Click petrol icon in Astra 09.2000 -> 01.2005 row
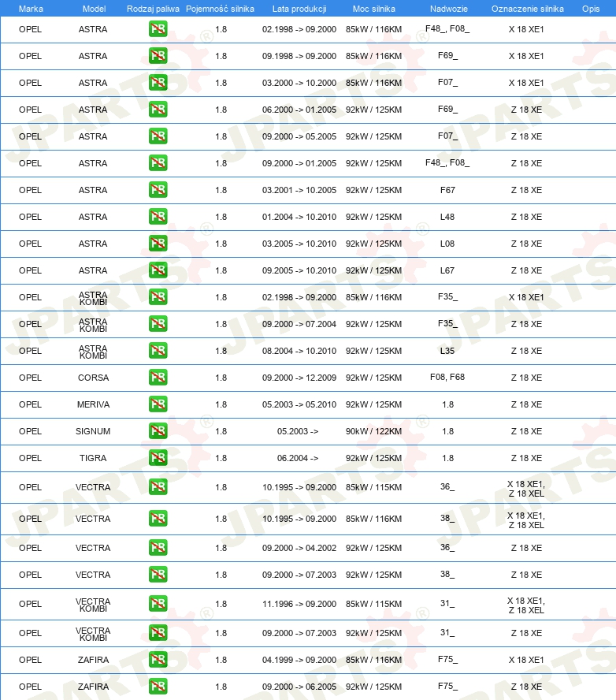616x700 pixels. click(158, 163)
